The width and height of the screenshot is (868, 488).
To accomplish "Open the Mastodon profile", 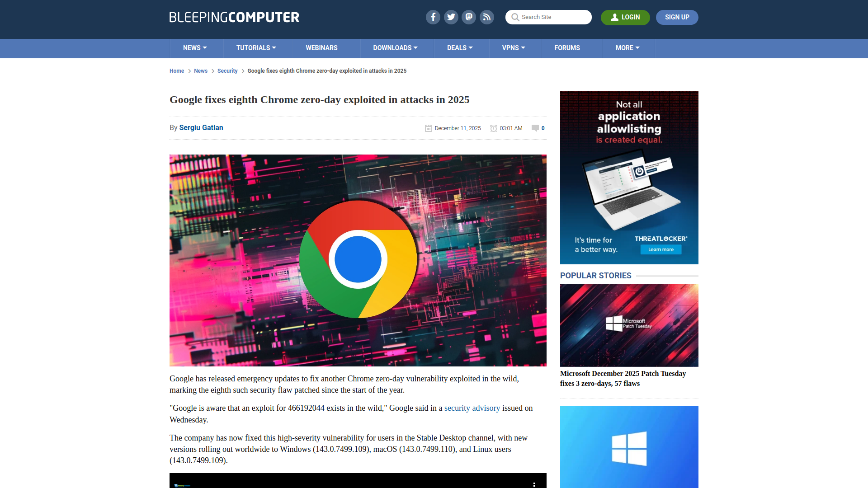I will tap(469, 17).
